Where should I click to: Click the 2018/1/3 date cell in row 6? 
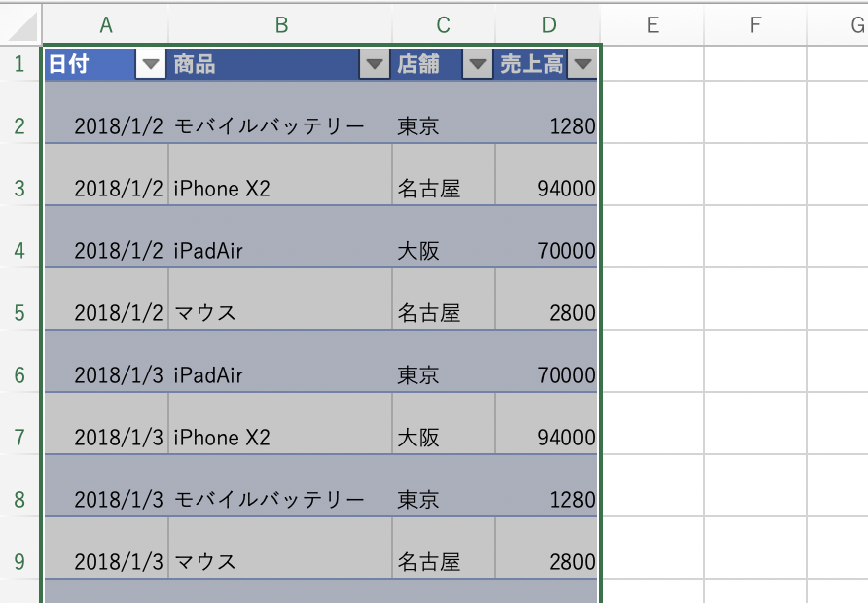[105, 375]
